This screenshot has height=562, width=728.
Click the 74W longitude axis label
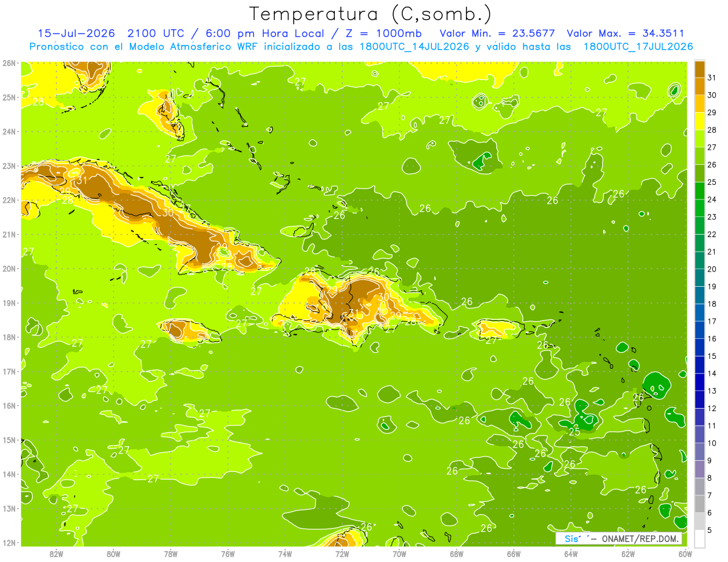285,554
